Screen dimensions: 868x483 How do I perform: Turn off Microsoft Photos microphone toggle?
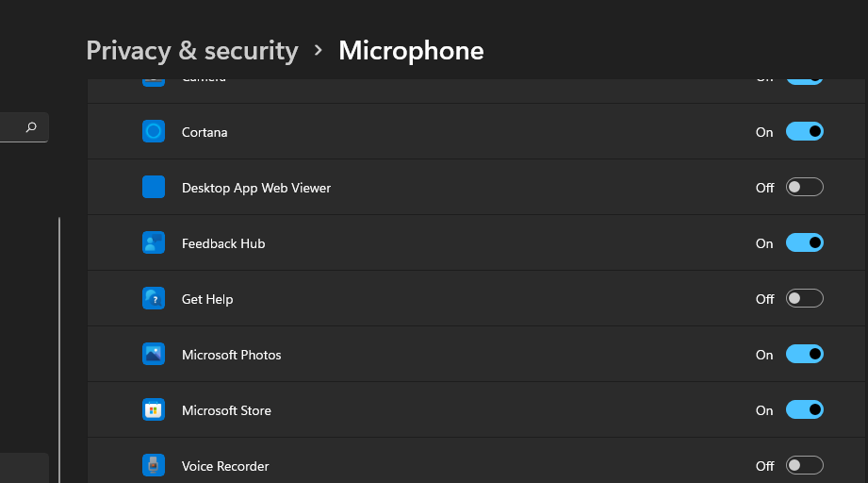coord(804,355)
